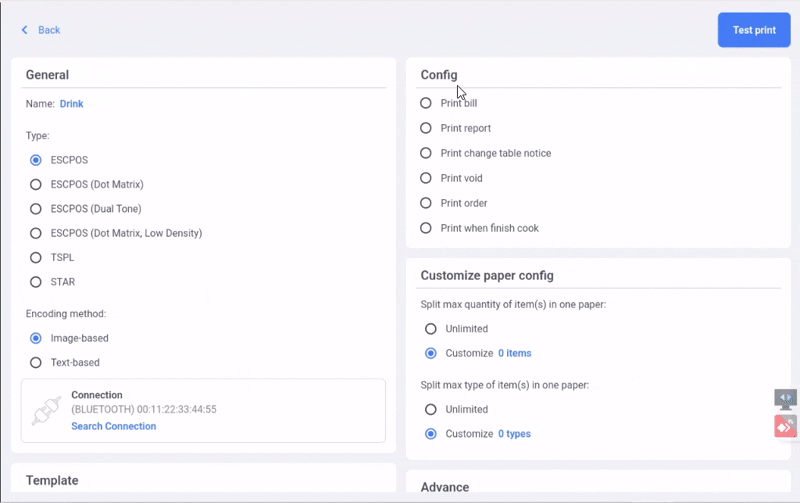Change the customized 0 types value

(x=514, y=434)
